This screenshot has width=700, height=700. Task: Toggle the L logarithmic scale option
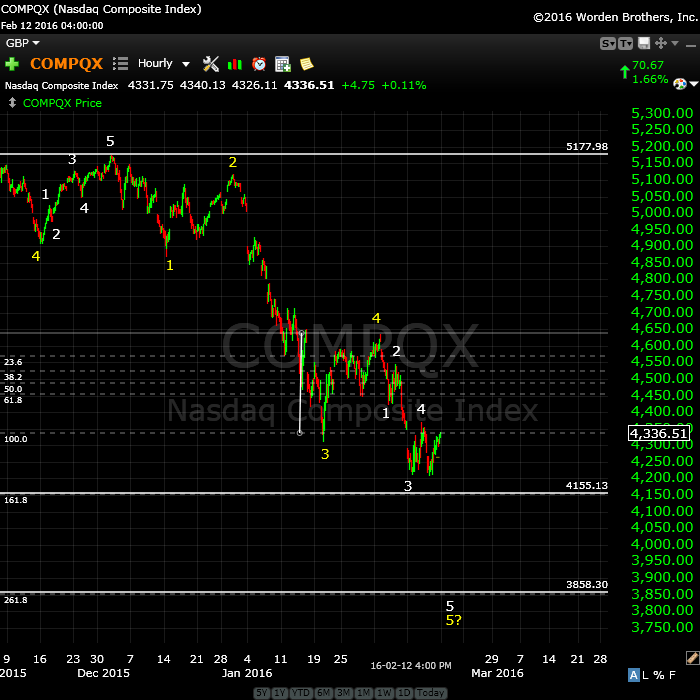tap(645, 675)
